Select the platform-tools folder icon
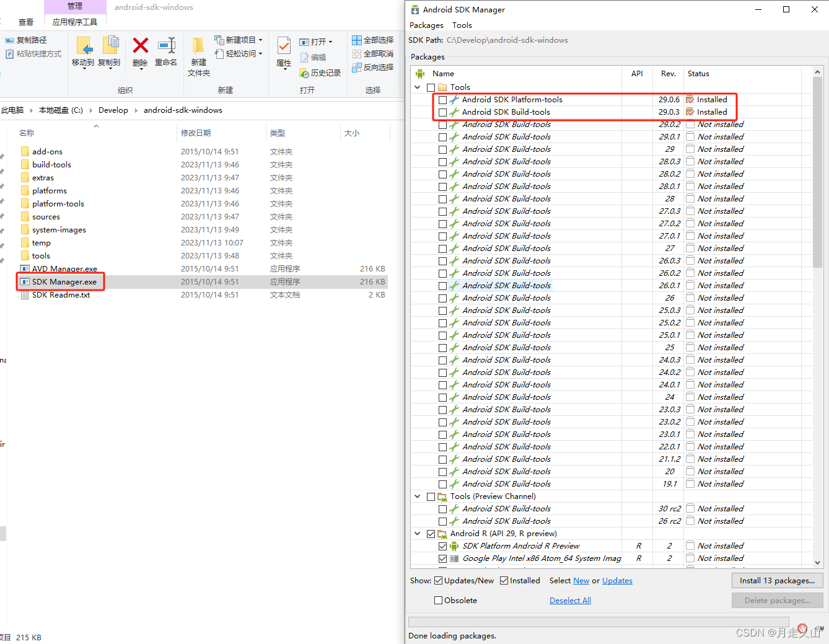Image resolution: width=829 pixels, height=644 pixels. (25, 203)
